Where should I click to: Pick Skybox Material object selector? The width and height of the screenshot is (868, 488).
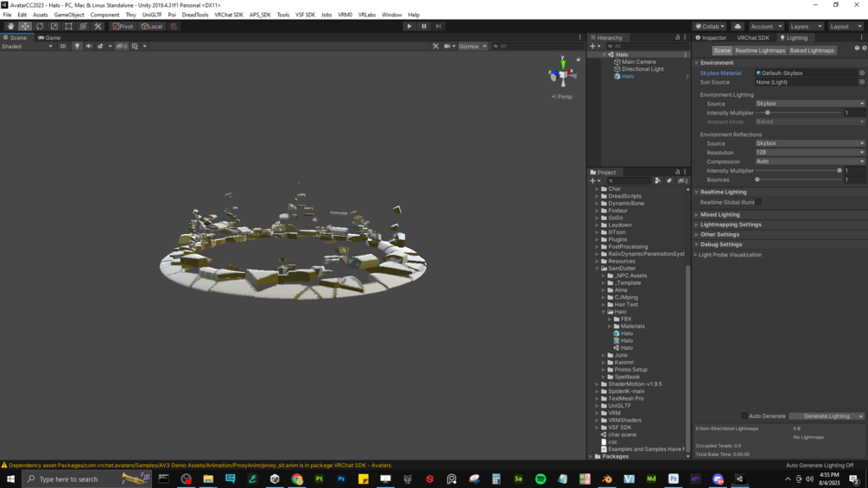(862, 73)
